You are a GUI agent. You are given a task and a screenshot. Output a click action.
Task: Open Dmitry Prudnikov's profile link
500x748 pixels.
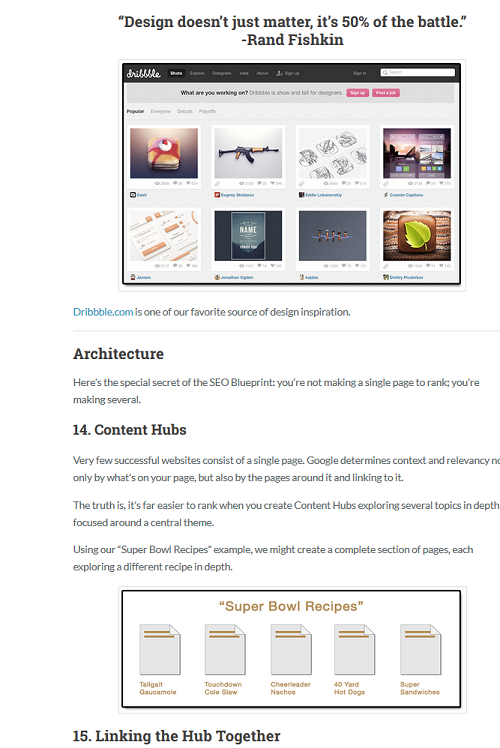click(406, 277)
